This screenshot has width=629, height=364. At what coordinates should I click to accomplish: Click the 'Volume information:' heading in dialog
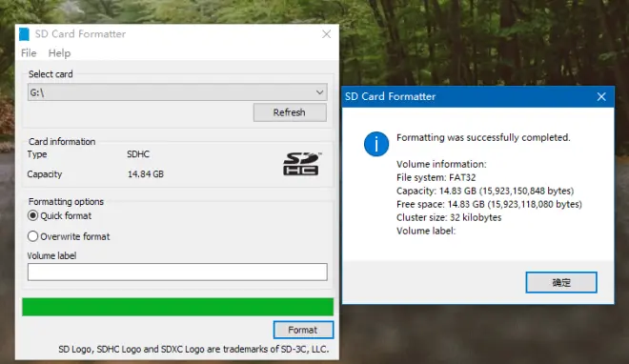(x=441, y=164)
